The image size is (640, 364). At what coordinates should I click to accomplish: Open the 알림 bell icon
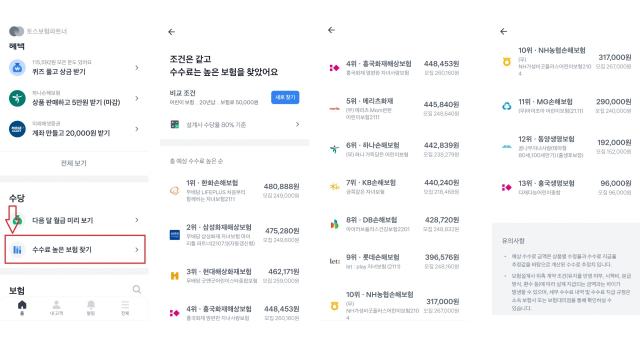(x=90, y=307)
